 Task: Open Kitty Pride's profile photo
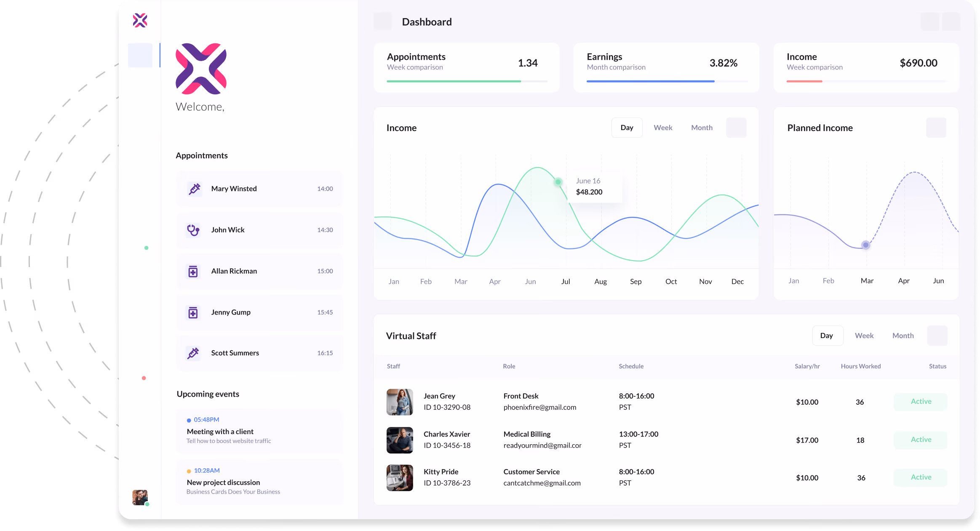coord(400,478)
